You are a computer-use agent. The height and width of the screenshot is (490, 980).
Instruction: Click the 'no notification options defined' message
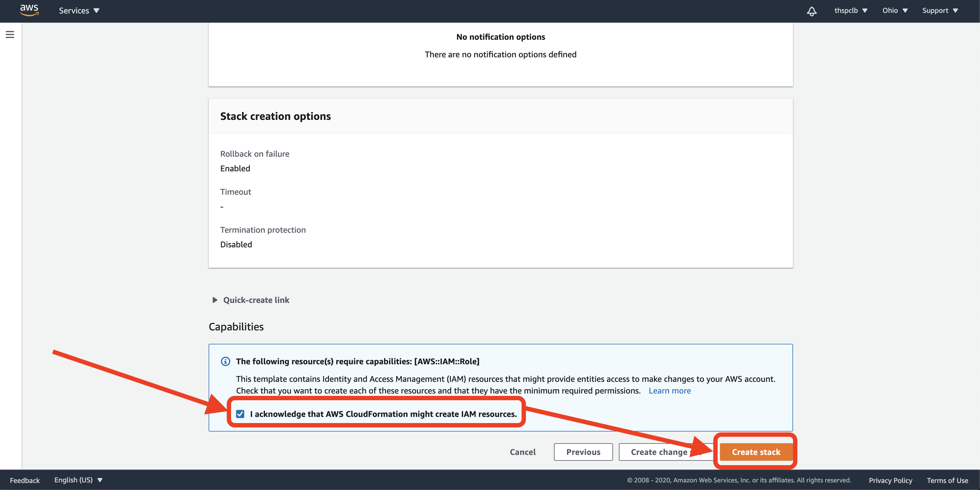tap(501, 54)
